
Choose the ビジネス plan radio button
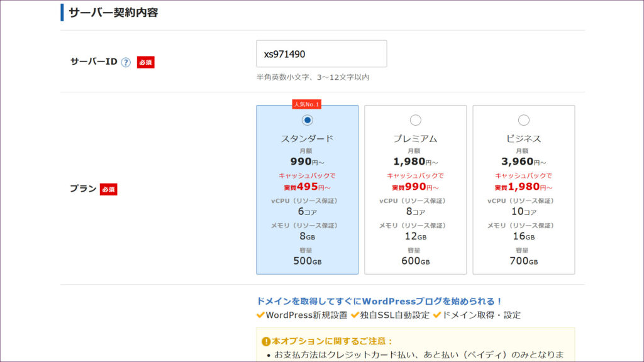(x=524, y=120)
